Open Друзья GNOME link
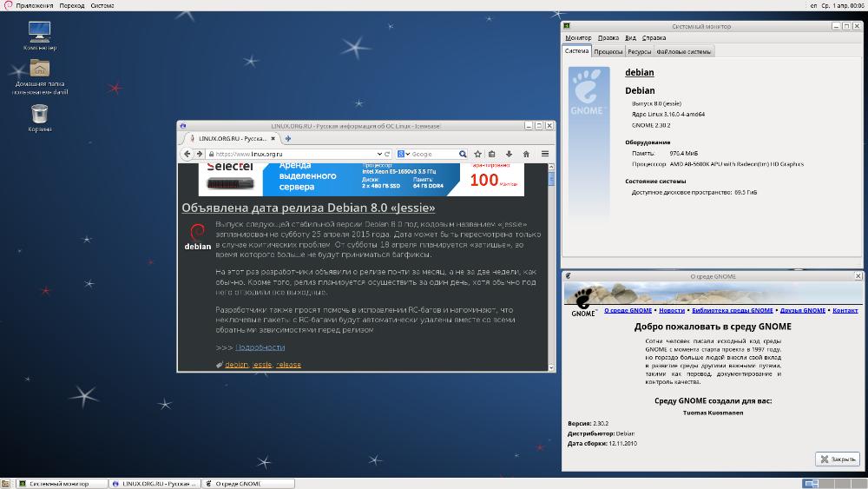 [803, 310]
